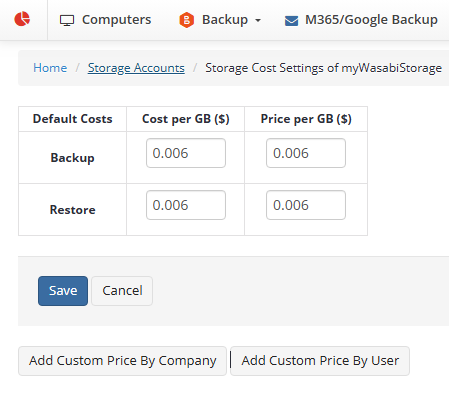
Task: Click the red pie chart logo icon
Action: point(22,19)
